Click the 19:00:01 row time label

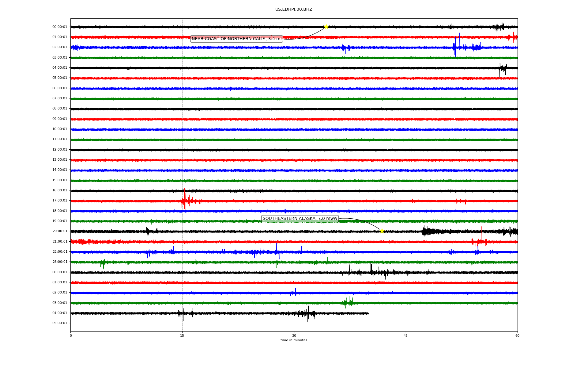(x=60, y=221)
